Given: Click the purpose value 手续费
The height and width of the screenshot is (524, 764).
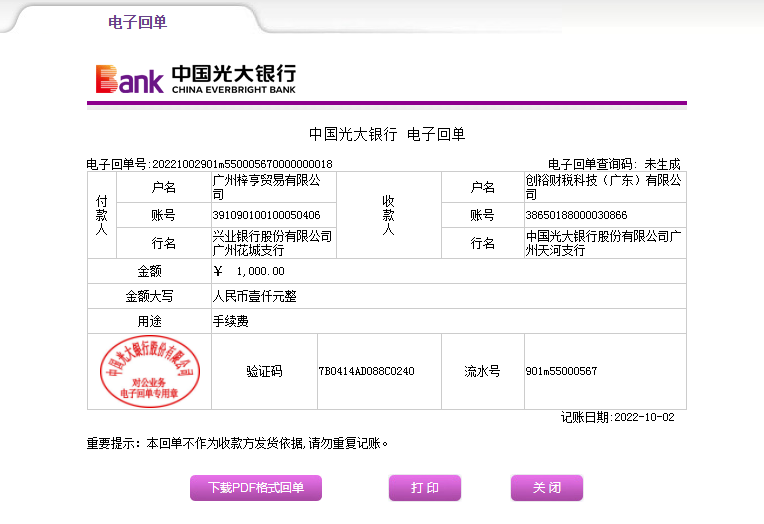Looking at the screenshot, I should tap(231, 321).
